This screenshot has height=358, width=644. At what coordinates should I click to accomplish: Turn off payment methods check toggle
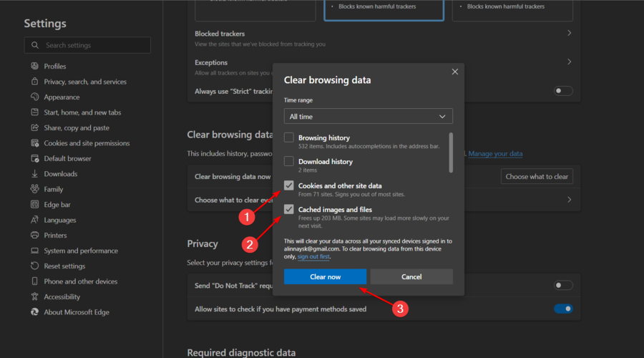[563, 309]
